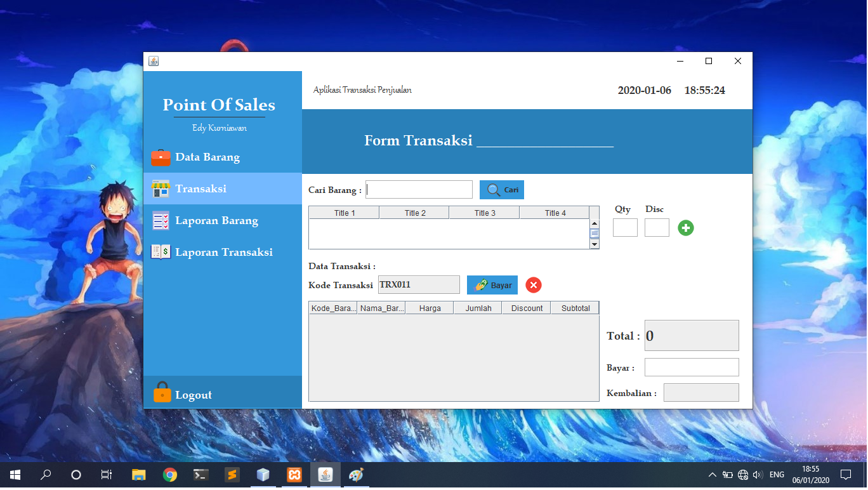The height and width of the screenshot is (490, 868).
Task: Click the Bayar amount input field
Action: [692, 367]
